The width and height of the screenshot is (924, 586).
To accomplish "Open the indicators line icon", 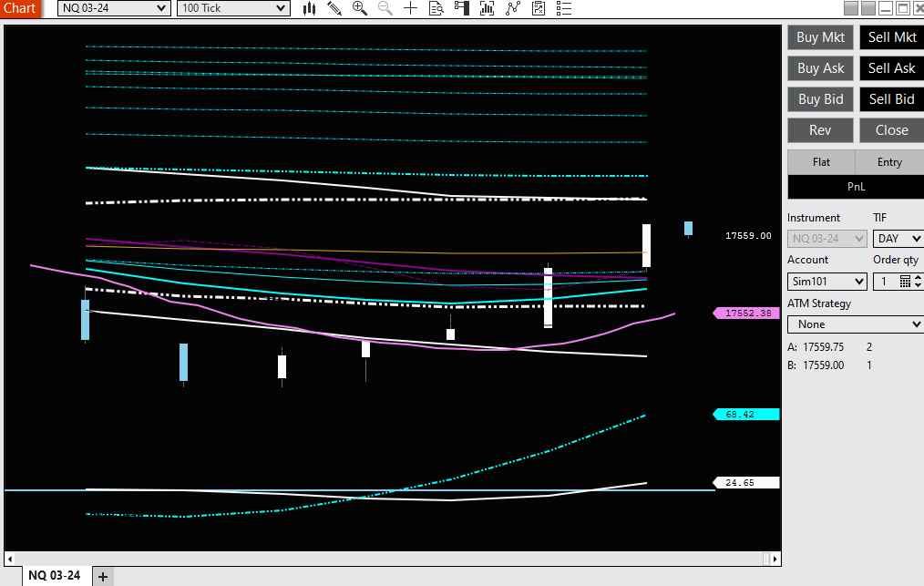I will pos(513,8).
